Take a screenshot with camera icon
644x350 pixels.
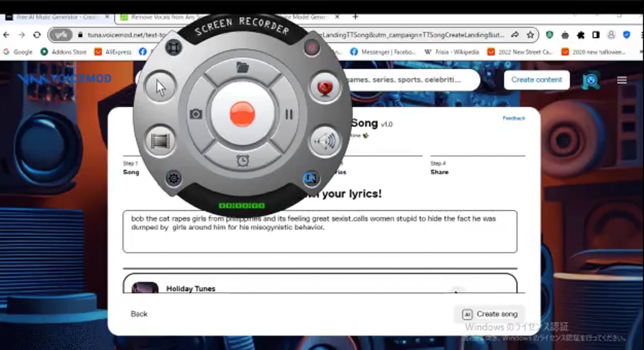click(196, 114)
